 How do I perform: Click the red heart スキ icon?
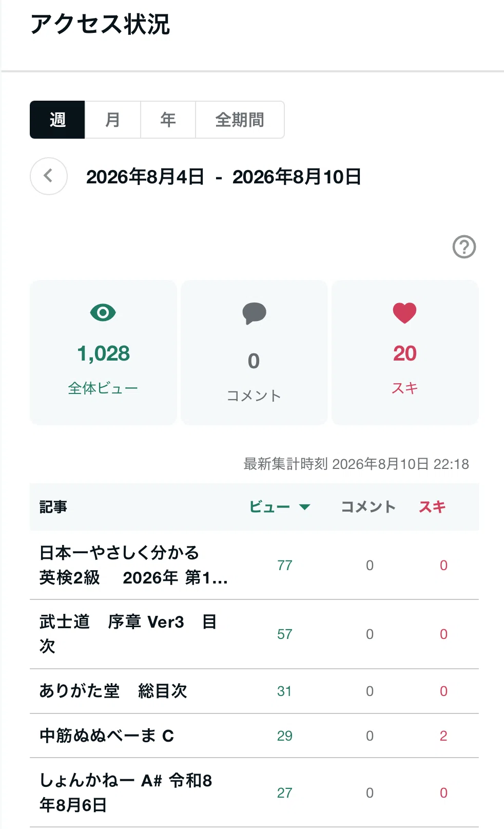(404, 313)
